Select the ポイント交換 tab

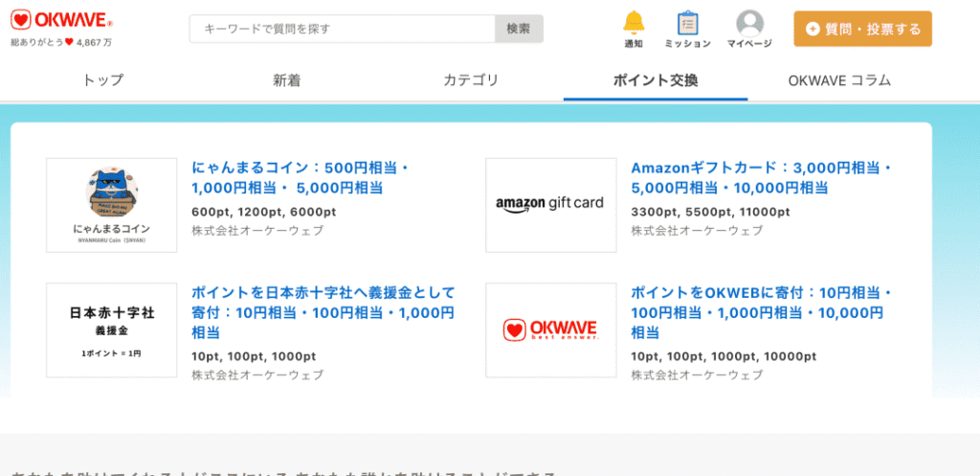coord(655,80)
